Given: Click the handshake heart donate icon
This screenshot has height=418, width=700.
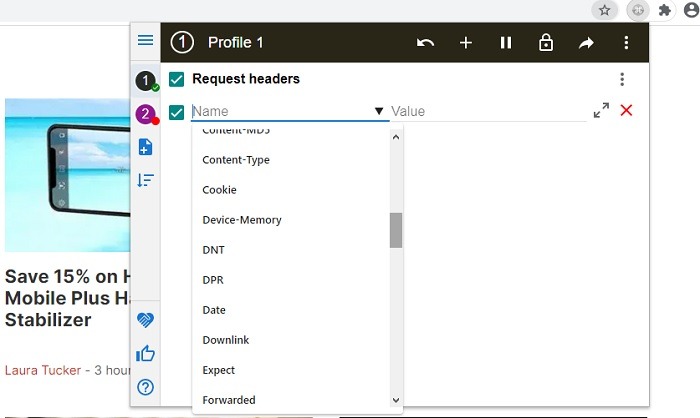Looking at the screenshot, I should 146,320.
